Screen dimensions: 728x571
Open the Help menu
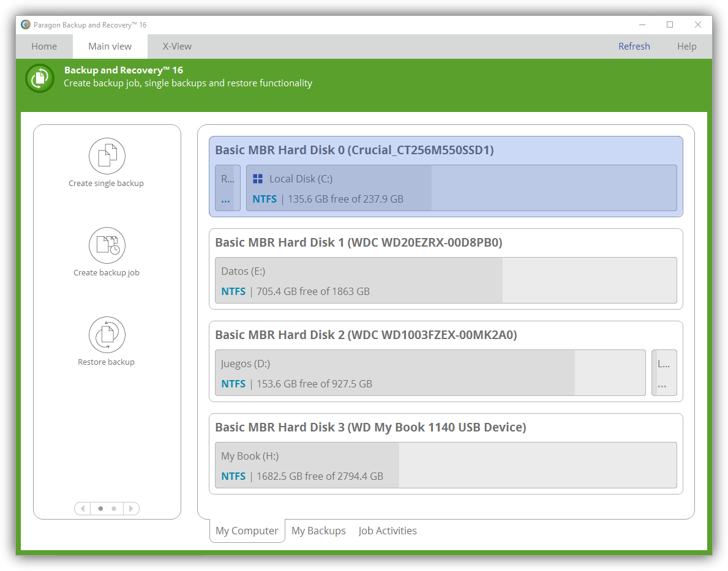[687, 47]
